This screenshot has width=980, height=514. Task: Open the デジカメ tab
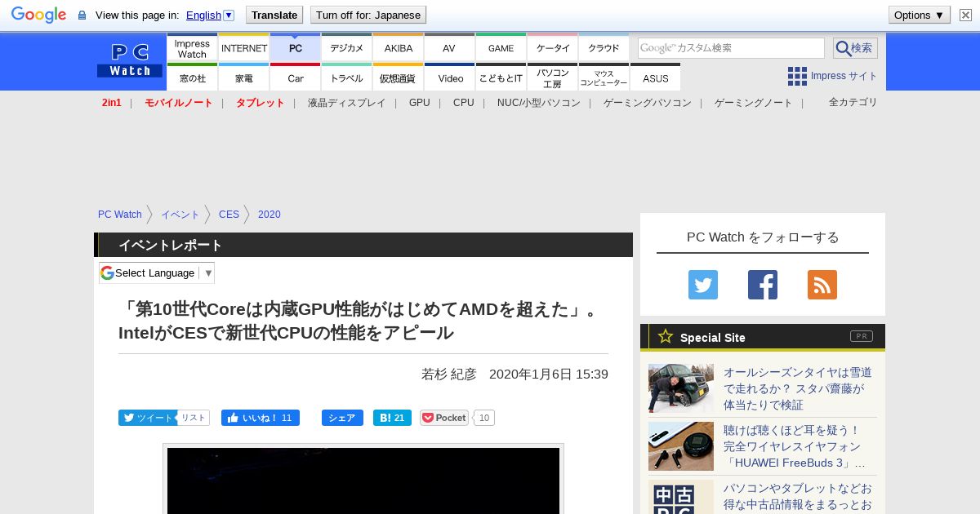click(x=347, y=48)
